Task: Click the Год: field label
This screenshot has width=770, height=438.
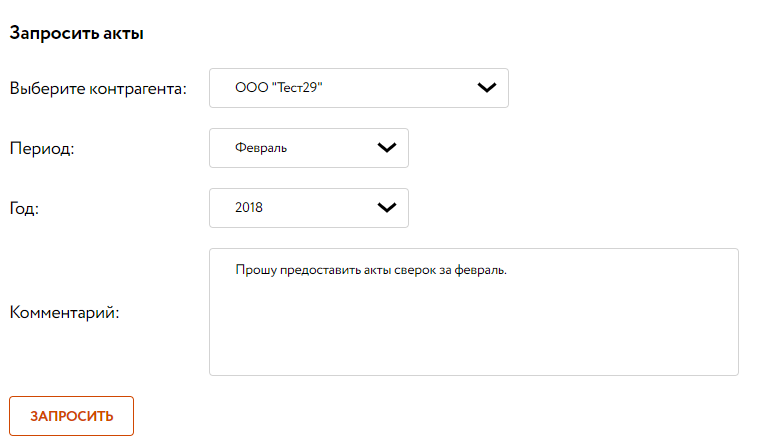Action: pos(24,208)
